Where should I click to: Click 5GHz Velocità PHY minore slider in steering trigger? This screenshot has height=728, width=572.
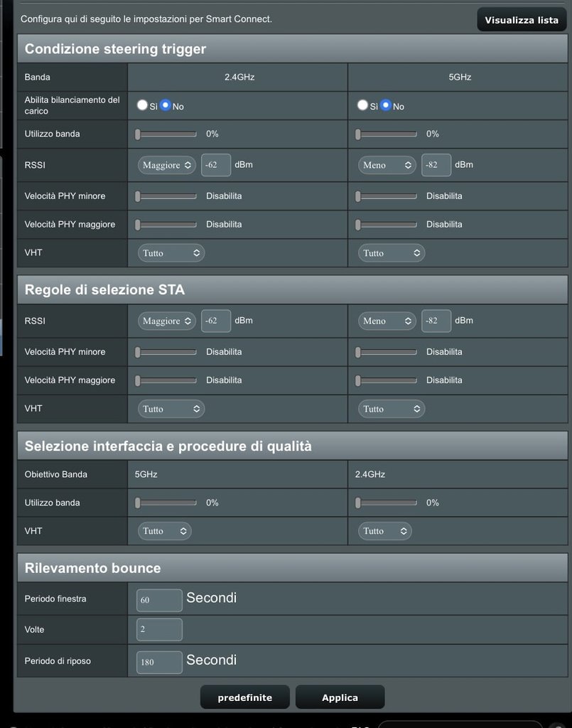tap(387, 196)
